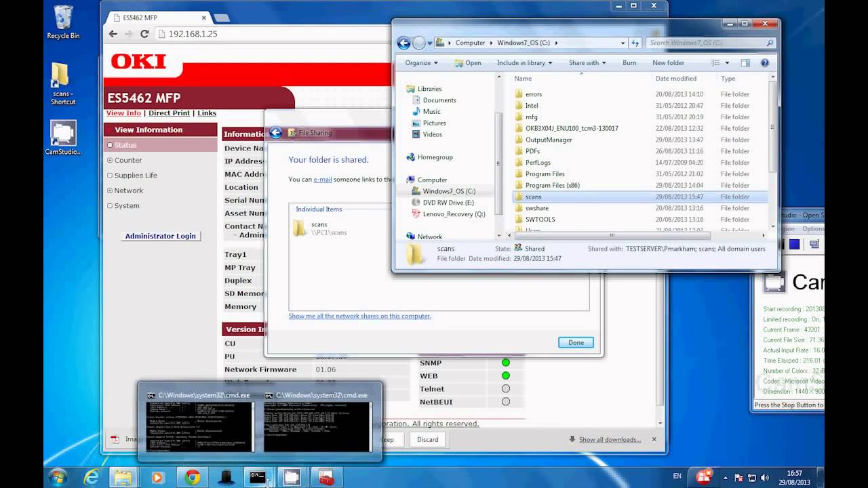Open the recent pages dropdown arrow in Explorer
The height and width of the screenshot is (488, 868).
tap(431, 43)
